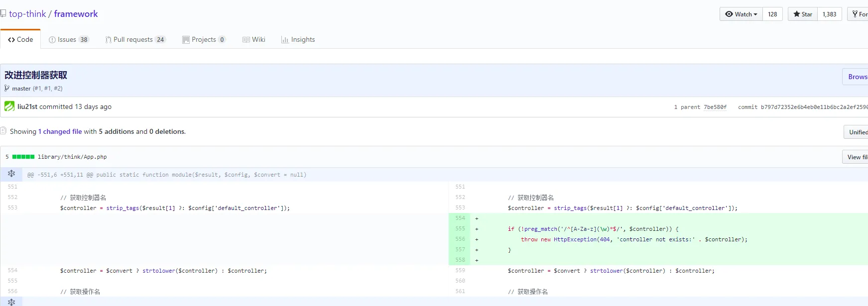Screen dimensions: 868x306
Task: Go to the Wiki tab
Action: point(254,39)
